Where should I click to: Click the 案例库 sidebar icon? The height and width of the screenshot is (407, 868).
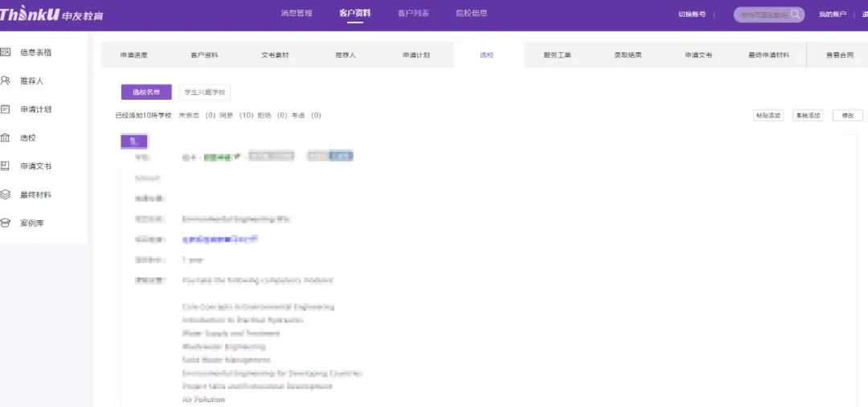coord(6,223)
